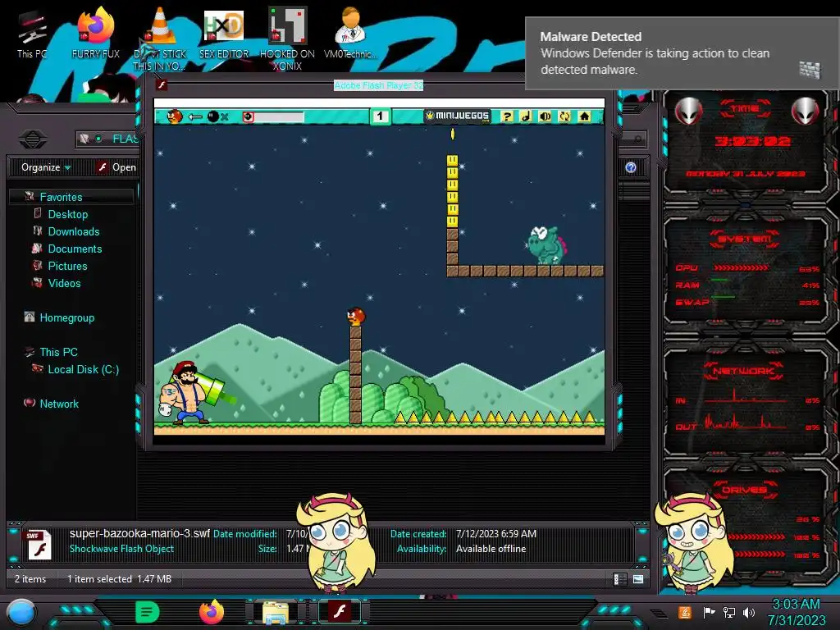Click the shot power progress bar
The image size is (840, 630).
coord(274,116)
